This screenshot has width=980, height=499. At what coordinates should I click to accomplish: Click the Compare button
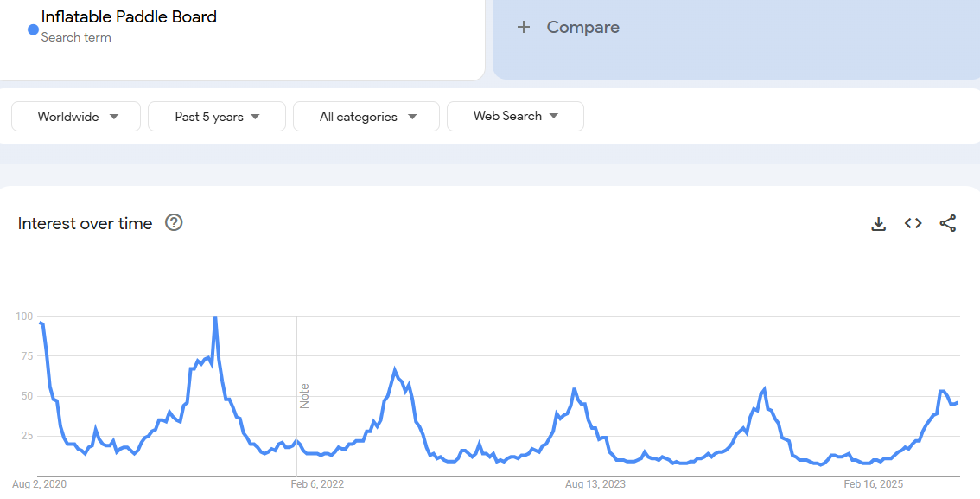click(x=582, y=28)
